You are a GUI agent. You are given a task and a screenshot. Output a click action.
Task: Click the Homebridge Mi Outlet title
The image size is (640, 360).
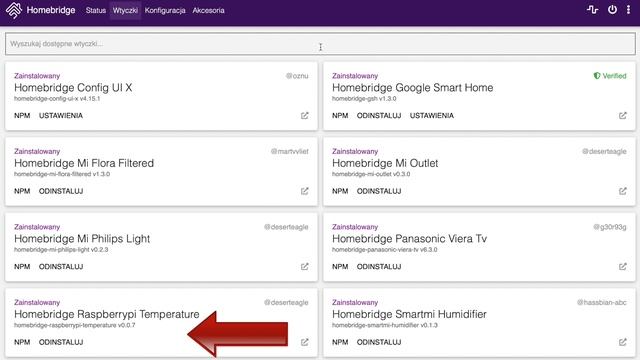pyautogui.click(x=385, y=163)
